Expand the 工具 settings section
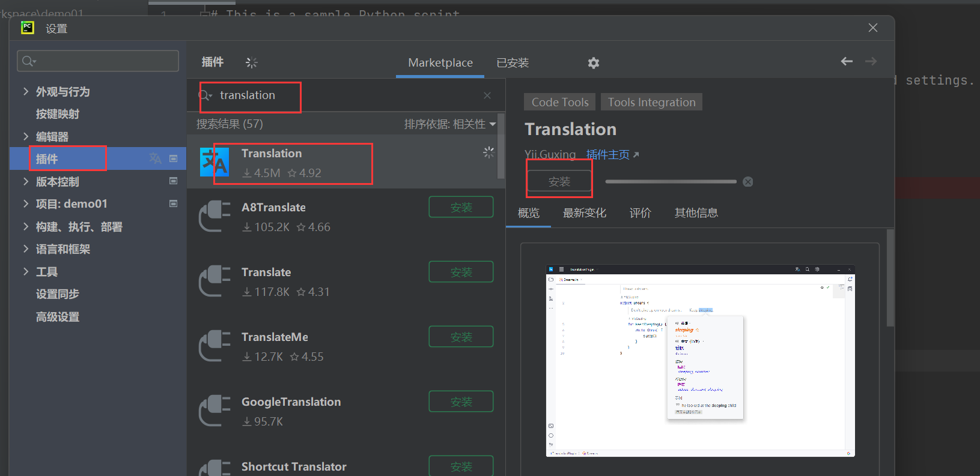The image size is (980, 476). [x=26, y=271]
